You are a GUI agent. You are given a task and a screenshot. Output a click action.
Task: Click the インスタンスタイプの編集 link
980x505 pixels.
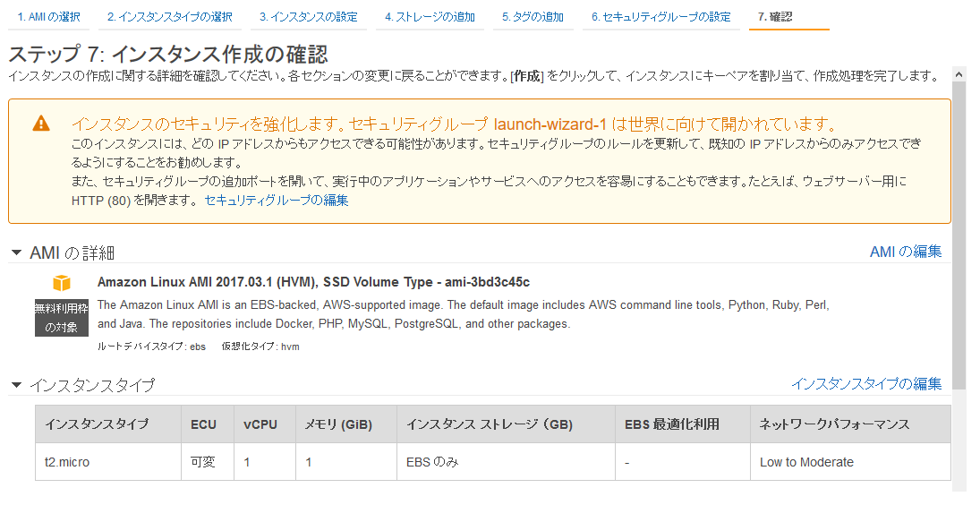pyautogui.click(x=867, y=384)
